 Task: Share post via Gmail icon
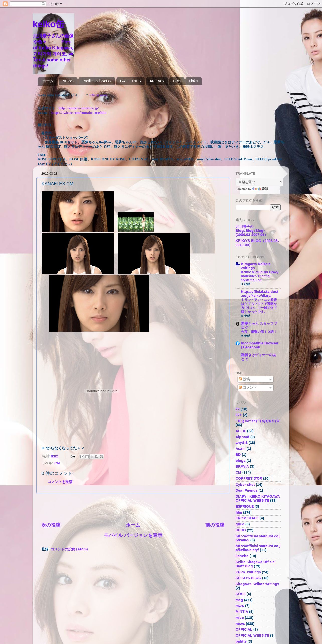[x=82, y=457]
